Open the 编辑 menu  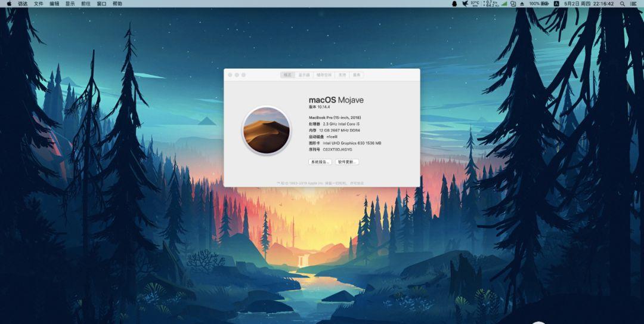pyautogui.click(x=54, y=4)
